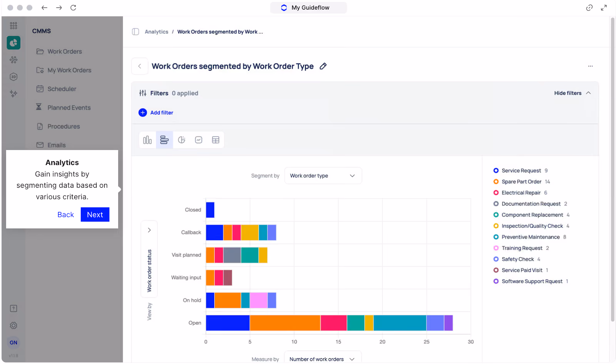Toggle Safety Check legend series
The image size is (616, 364).
[517, 259]
